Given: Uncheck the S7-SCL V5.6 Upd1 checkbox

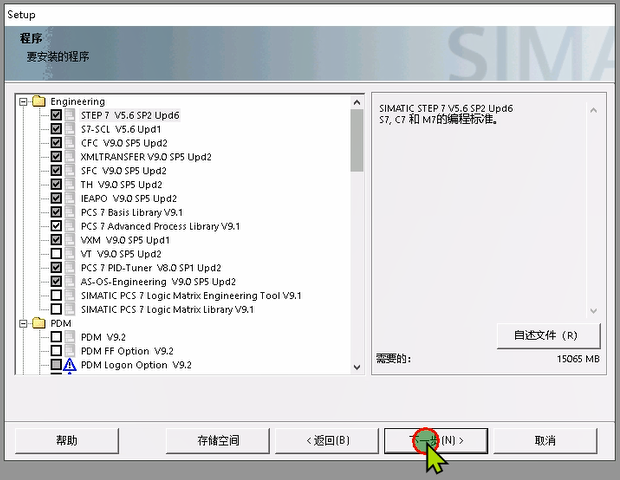Looking at the screenshot, I should click(x=56, y=129).
